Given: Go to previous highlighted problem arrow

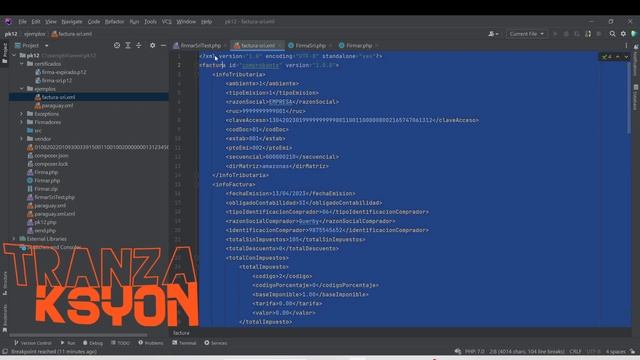Looking at the screenshot, I should [618, 57].
